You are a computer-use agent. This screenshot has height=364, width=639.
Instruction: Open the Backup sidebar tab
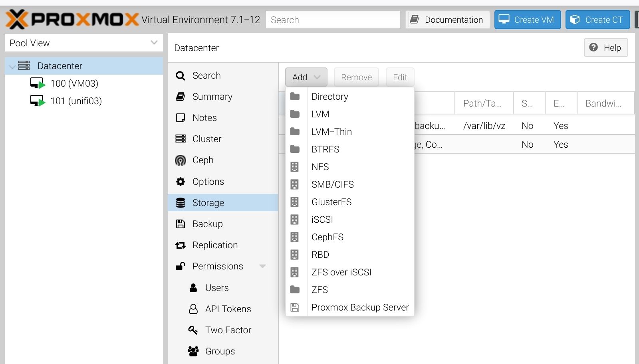click(223, 224)
